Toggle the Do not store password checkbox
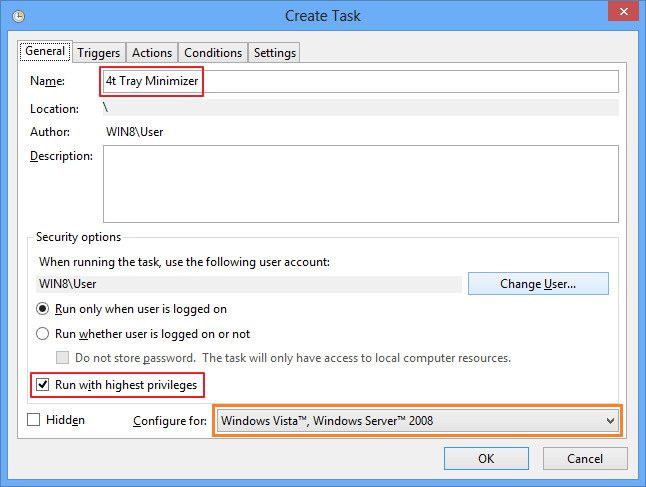Image resolution: width=646 pixels, height=487 pixels. click(62, 358)
